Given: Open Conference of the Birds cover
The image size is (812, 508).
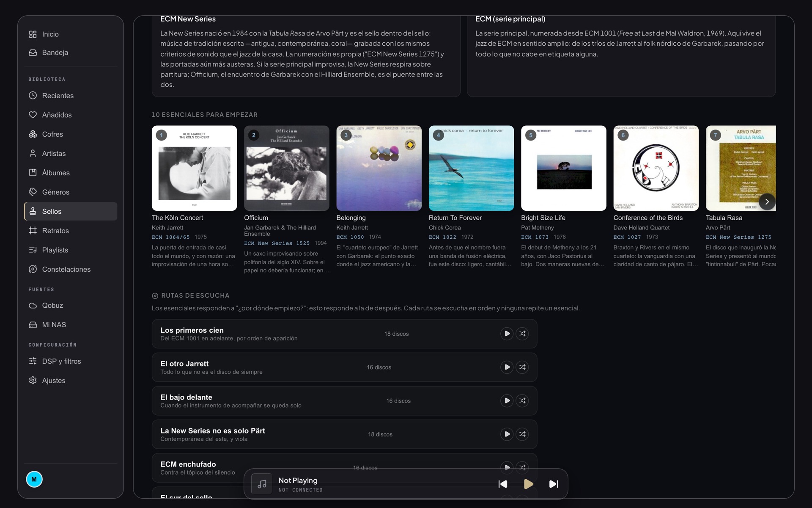Looking at the screenshot, I should point(656,168).
